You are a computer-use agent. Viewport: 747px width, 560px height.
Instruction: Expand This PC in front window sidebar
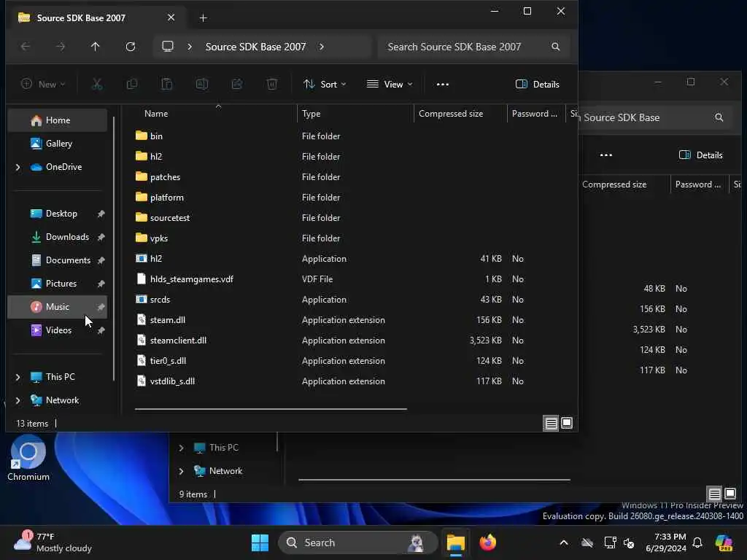pos(18,377)
